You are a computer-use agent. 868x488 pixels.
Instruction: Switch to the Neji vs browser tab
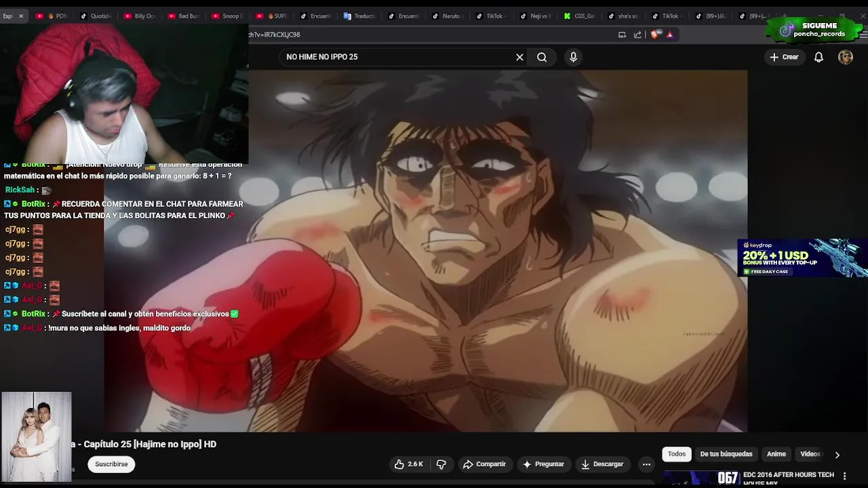[536, 16]
